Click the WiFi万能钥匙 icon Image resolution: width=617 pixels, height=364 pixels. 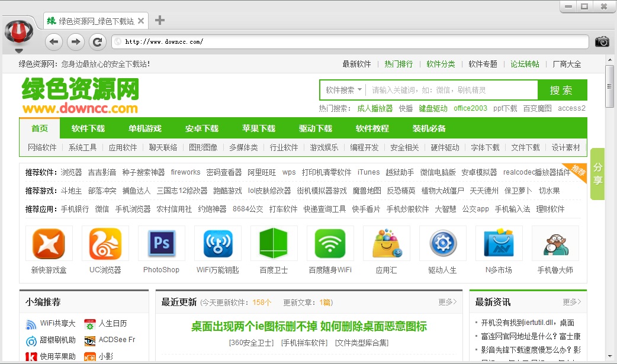click(x=217, y=243)
